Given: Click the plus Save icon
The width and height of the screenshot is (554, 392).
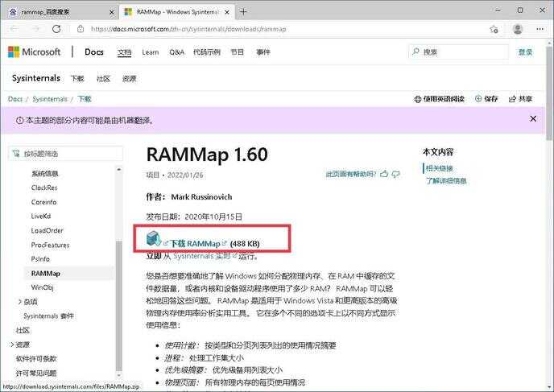Looking at the screenshot, I should 478,99.
